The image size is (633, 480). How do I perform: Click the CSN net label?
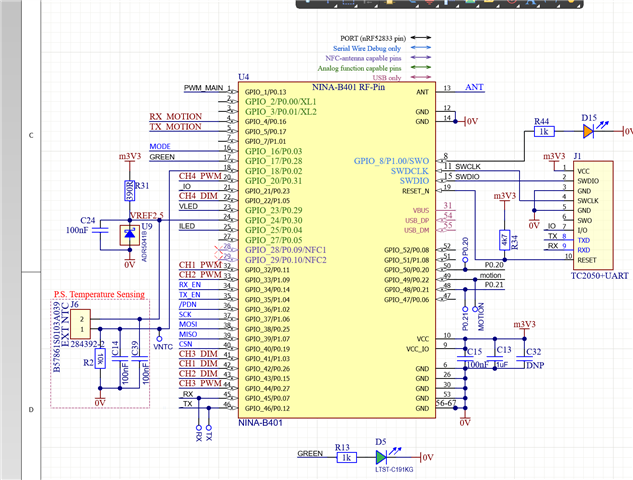point(186,344)
